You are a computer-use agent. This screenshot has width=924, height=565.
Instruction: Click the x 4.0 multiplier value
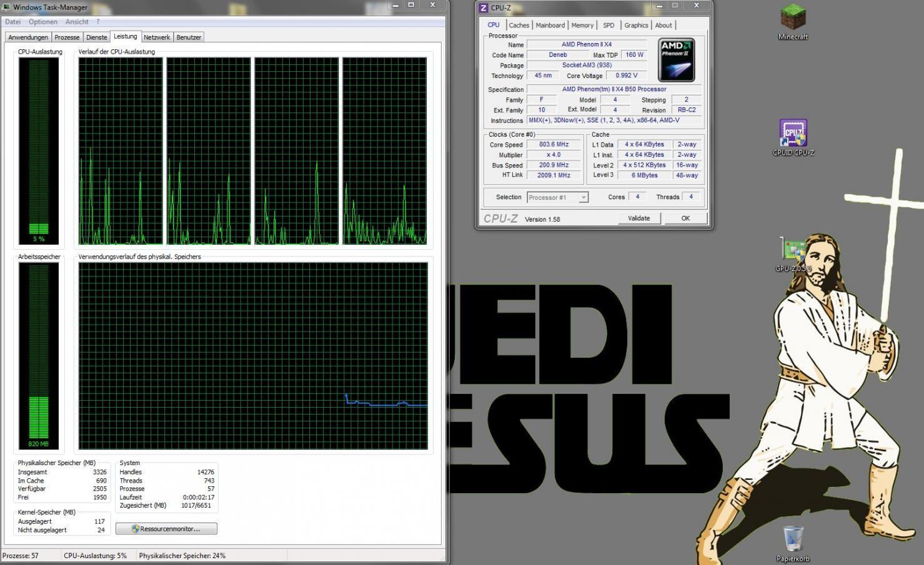click(x=554, y=155)
